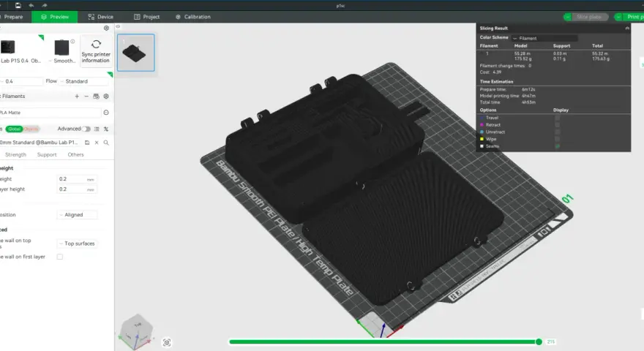The height and width of the screenshot is (351, 644).
Task: Click the layer height 0.2 input field
Action: (x=77, y=179)
